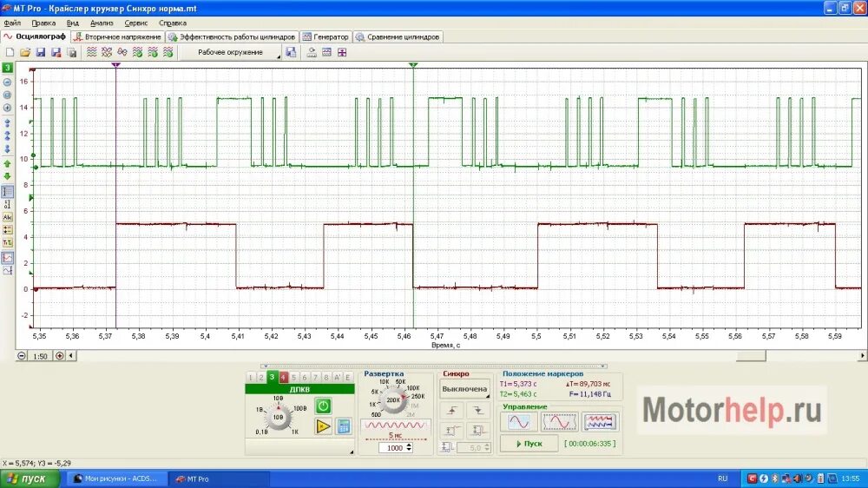
Task: Open the Сервис menu
Action: (135, 23)
